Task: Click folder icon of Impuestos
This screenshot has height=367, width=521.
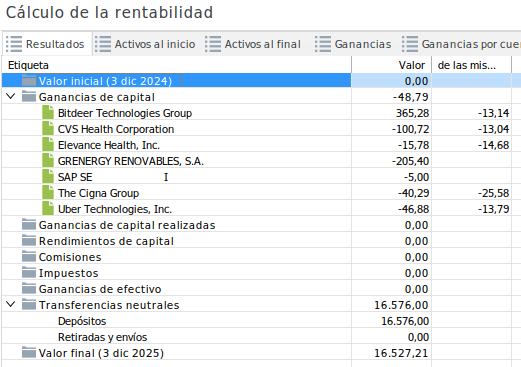Action: (x=29, y=272)
